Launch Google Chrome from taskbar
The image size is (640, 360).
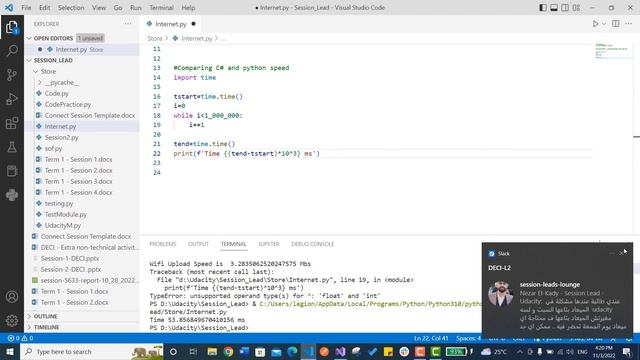click(228, 351)
